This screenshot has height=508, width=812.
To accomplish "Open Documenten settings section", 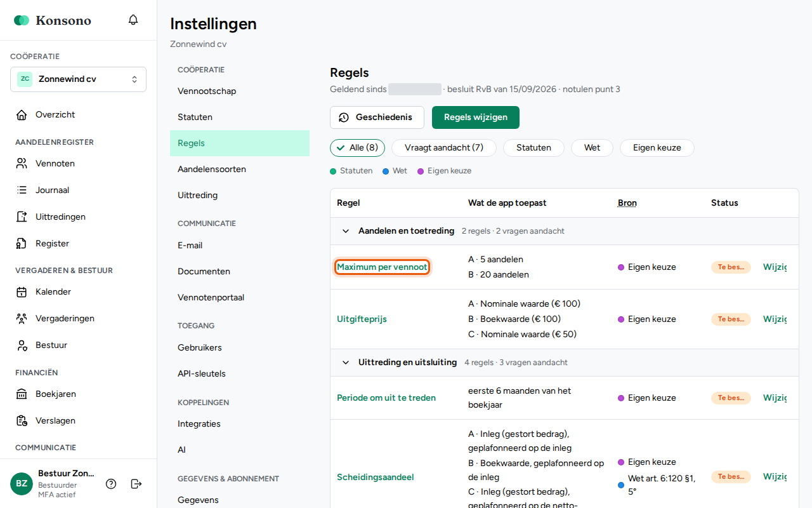I will coord(240,272).
